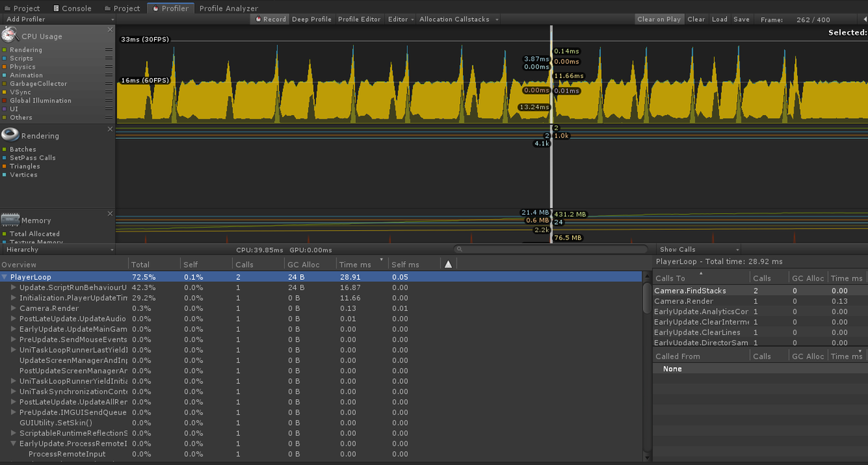Close the Rendering profiler module
The height and width of the screenshot is (465, 868).
click(x=110, y=129)
